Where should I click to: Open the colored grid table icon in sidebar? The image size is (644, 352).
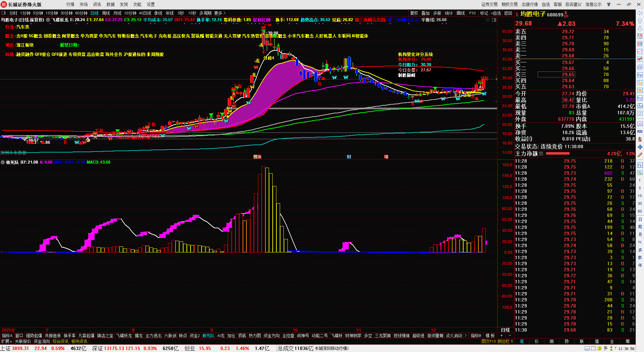click(640, 44)
